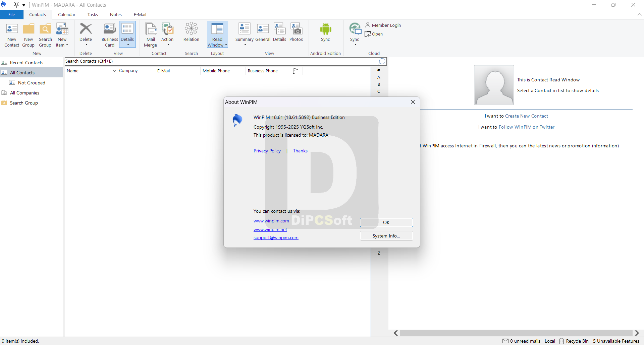Select the General view icon
The image size is (644, 345).
tap(263, 29)
